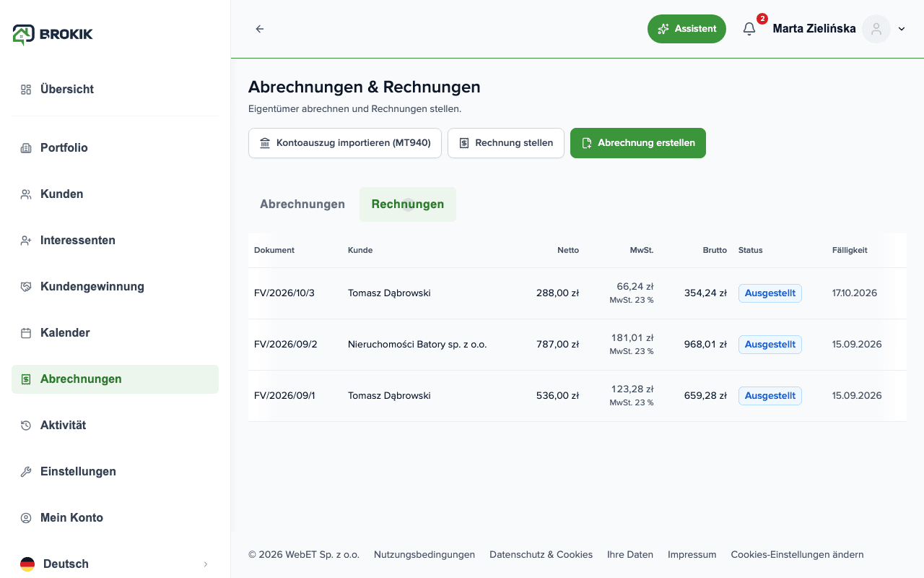Screen dimensions: 924x578
Task: Click Kontoauszug importieren (MT940) button
Action: pos(345,143)
